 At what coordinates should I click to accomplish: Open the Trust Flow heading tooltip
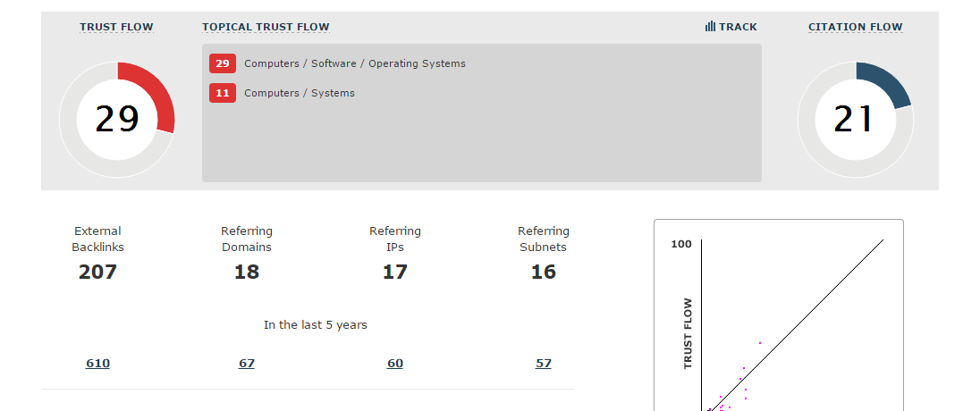point(116,27)
